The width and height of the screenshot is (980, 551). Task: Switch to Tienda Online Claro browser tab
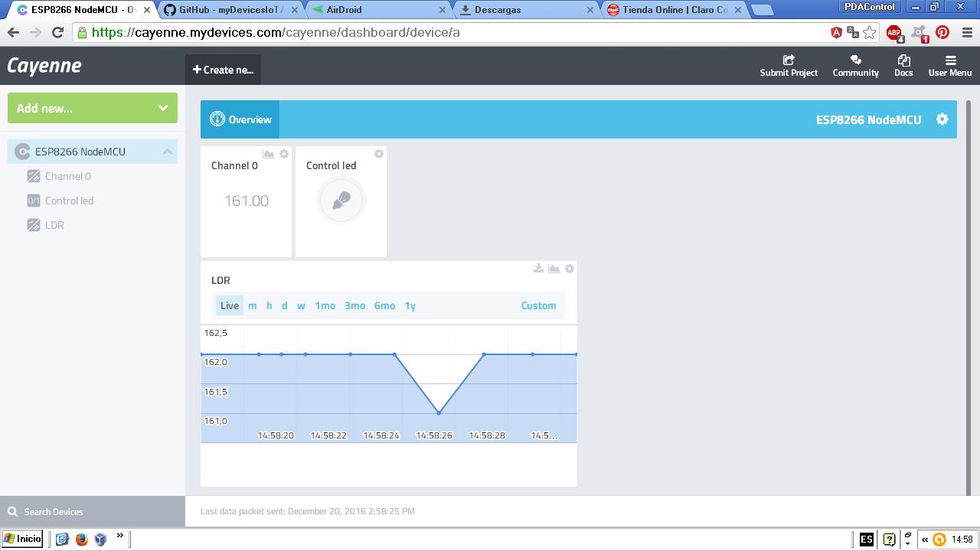click(x=672, y=10)
